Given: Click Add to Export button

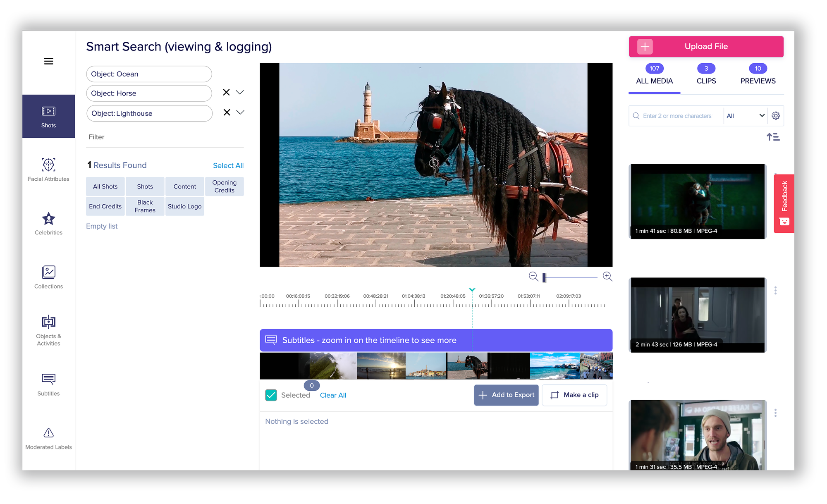Looking at the screenshot, I should tap(507, 395).
